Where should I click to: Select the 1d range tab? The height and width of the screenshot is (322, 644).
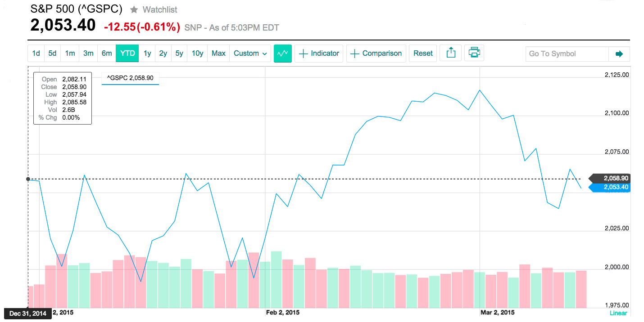pos(36,53)
